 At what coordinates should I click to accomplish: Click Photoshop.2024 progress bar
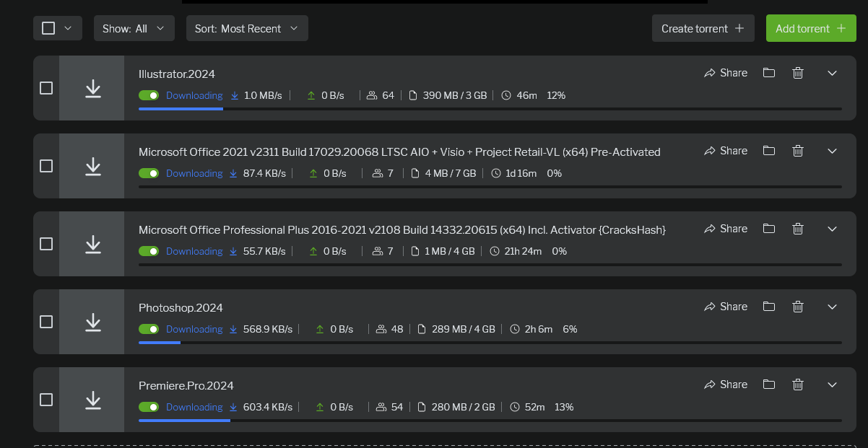click(490, 343)
